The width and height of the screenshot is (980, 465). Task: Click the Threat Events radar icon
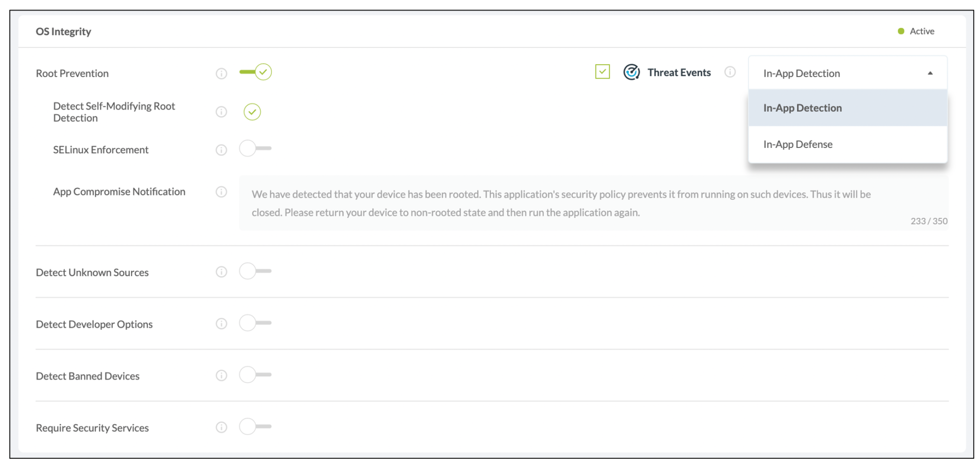click(632, 72)
